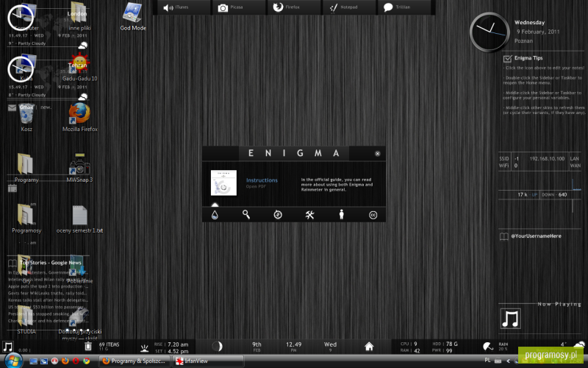Open Trillian from the top launcher bar

point(405,7)
